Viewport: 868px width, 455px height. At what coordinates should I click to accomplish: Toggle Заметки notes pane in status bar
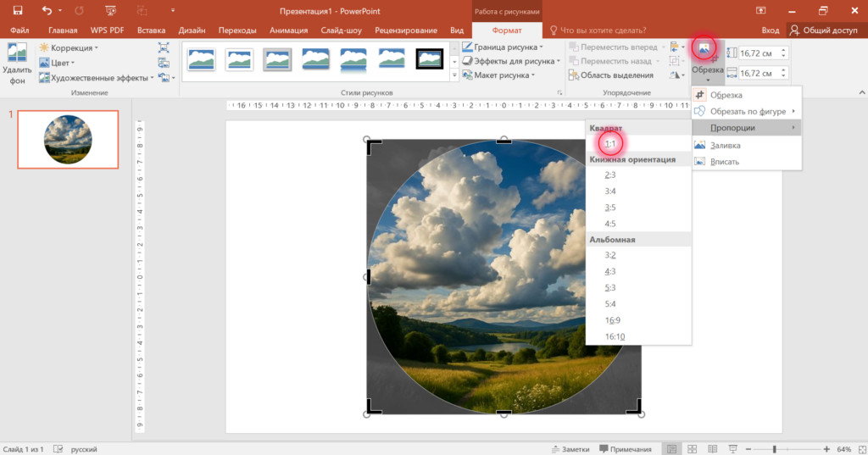[570, 449]
